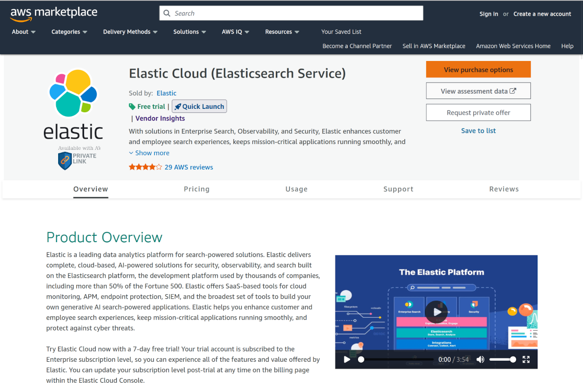
Task: Click the Quick Launch rocket button
Action: [199, 106]
